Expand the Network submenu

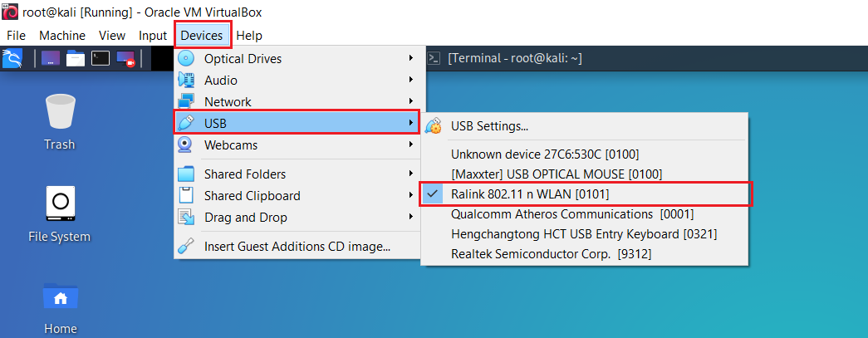(227, 102)
